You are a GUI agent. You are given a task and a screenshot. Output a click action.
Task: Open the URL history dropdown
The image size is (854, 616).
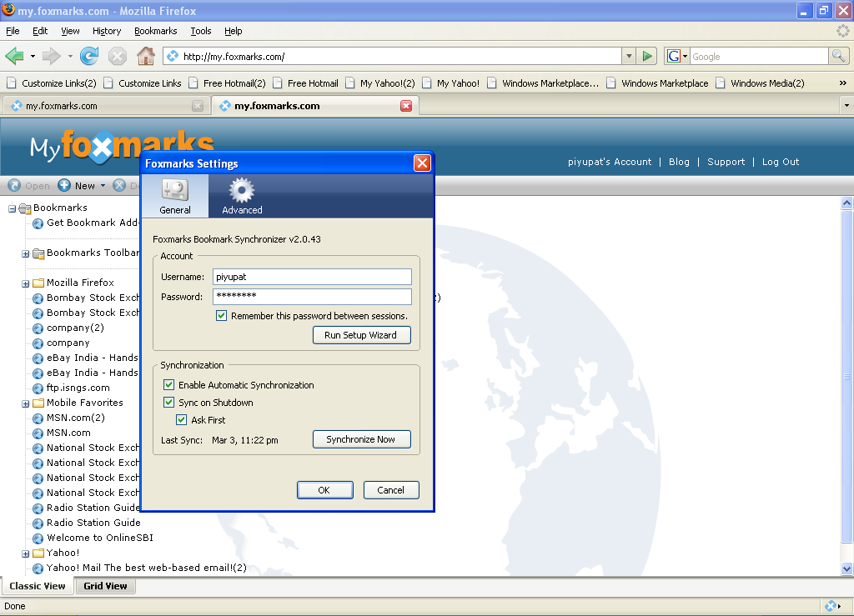click(629, 56)
